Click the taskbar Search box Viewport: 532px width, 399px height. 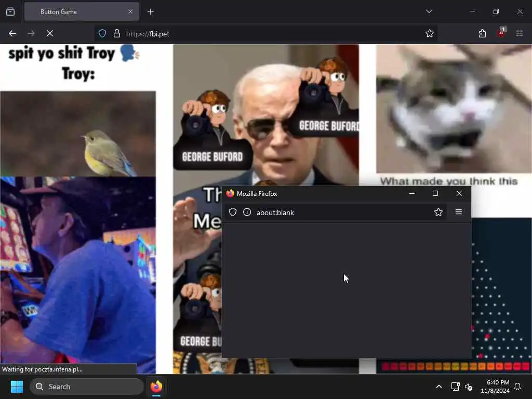point(87,387)
